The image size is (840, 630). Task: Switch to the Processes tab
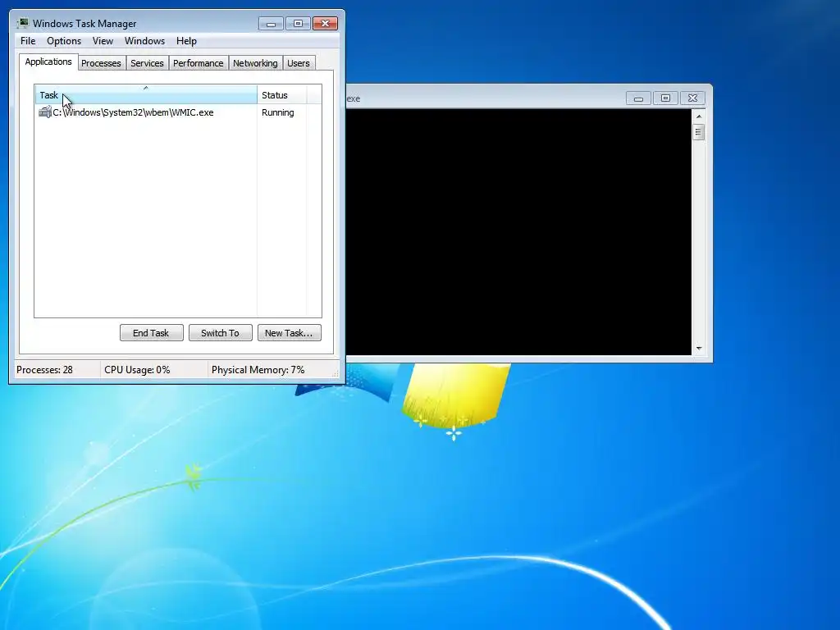click(x=101, y=63)
